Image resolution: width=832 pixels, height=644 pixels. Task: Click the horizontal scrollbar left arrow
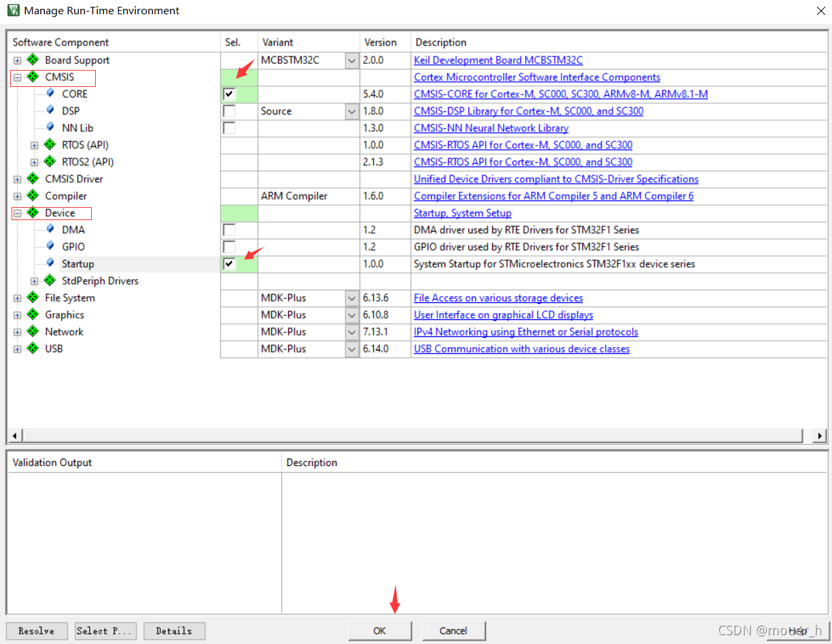(x=15, y=435)
